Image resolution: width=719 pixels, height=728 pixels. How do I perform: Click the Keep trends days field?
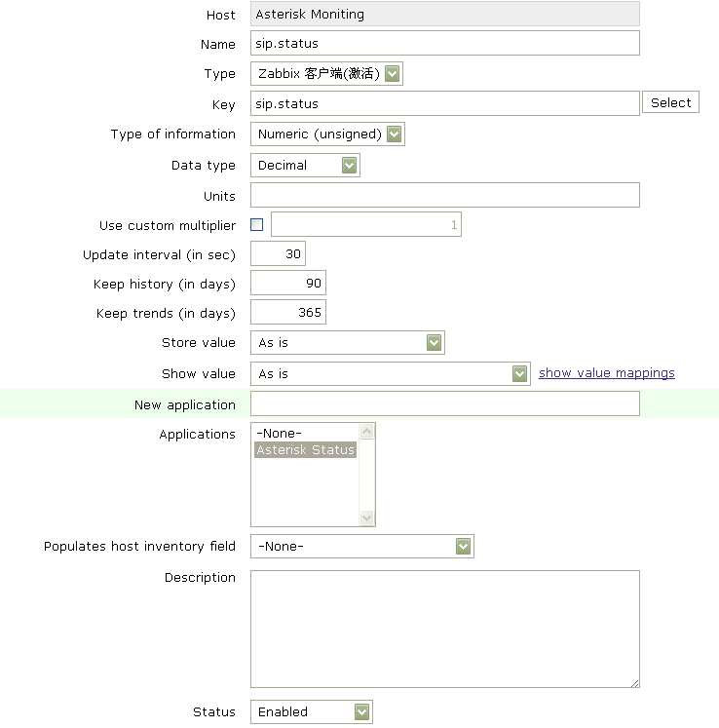point(287,314)
